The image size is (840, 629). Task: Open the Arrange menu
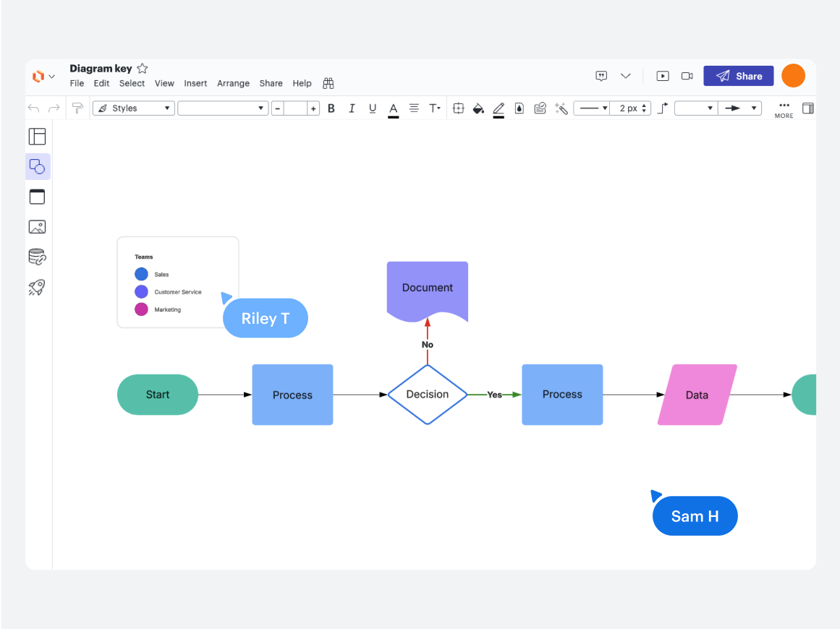[x=233, y=84]
